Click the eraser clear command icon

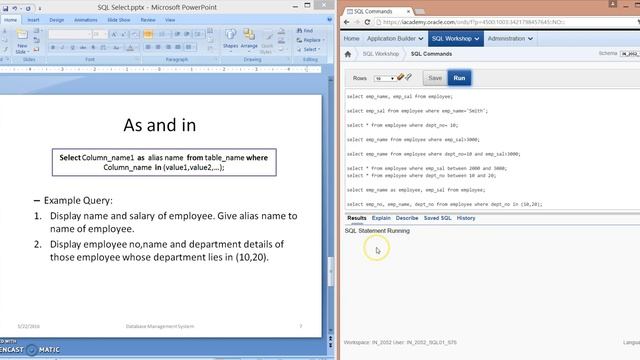click(x=400, y=77)
